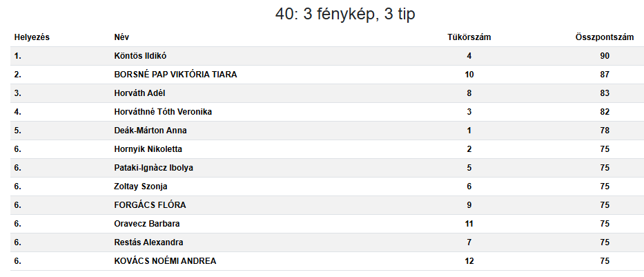This screenshot has width=644, height=277.
Task: Click the name Horváth Adél
Action: pyautogui.click(x=139, y=93)
